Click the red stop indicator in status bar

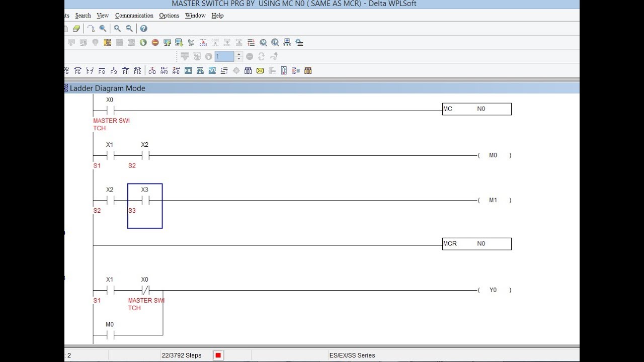pyautogui.click(x=218, y=355)
